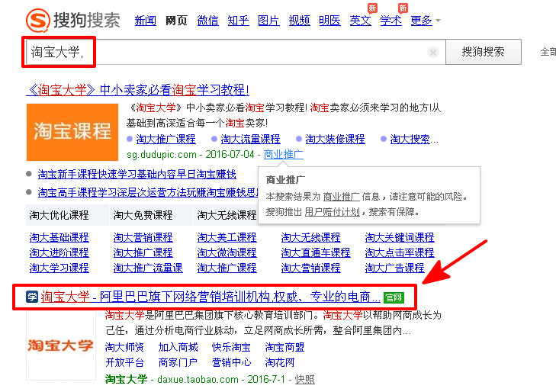Open the 淘宝大学 - 阿里巴巴旗下网络营销培训机构 result title
556x392 pixels.
(211, 297)
